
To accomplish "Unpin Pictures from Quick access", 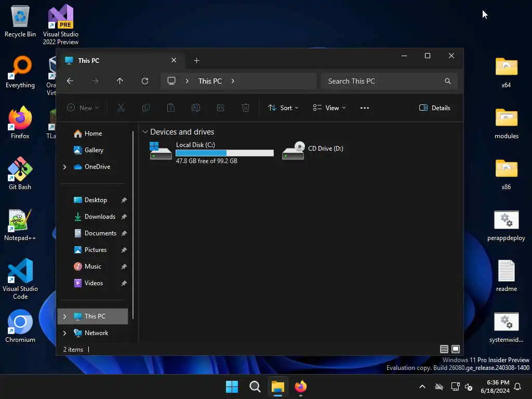I will tap(124, 250).
